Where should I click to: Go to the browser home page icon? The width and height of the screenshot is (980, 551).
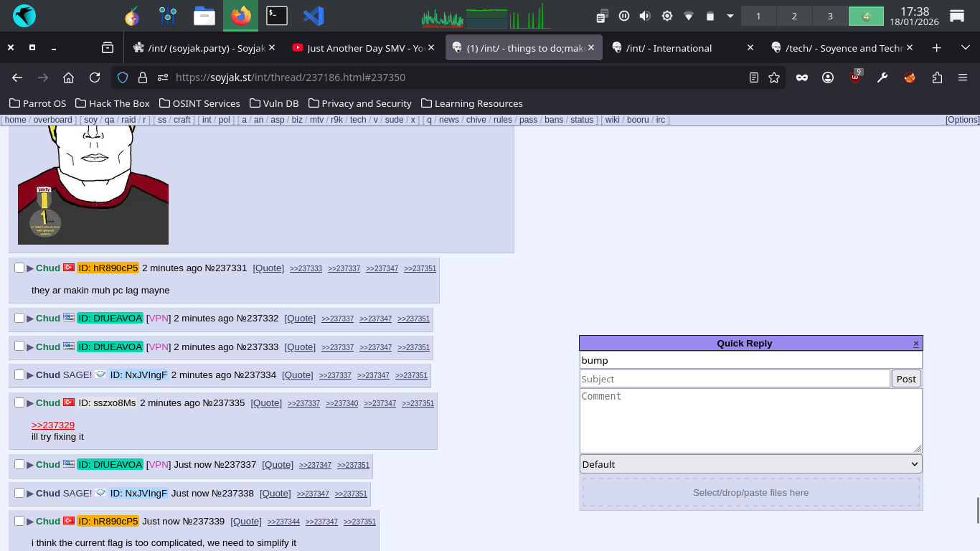click(x=68, y=77)
